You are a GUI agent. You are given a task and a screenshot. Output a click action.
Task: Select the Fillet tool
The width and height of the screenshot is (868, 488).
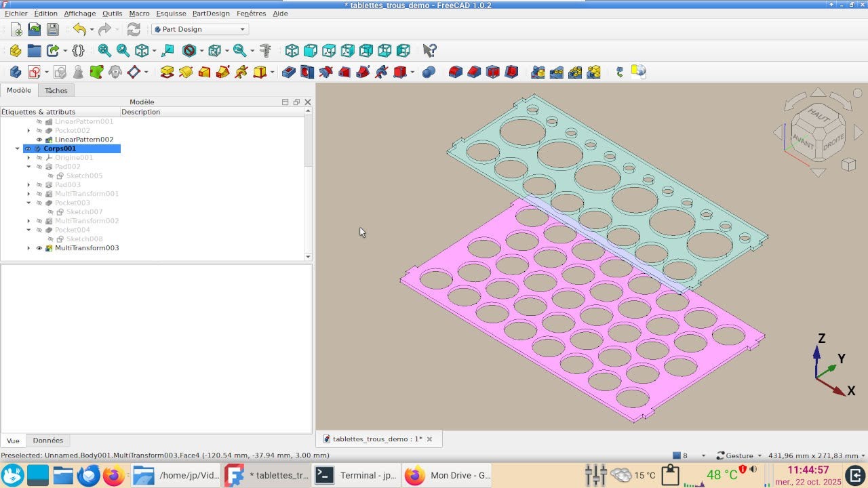click(x=456, y=72)
